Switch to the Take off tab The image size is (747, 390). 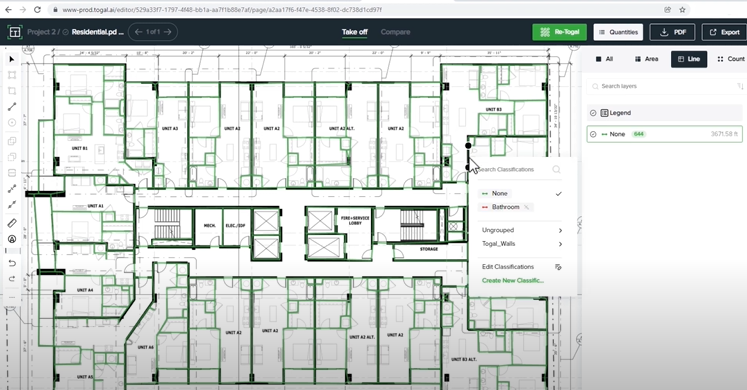[x=354, y=32]
